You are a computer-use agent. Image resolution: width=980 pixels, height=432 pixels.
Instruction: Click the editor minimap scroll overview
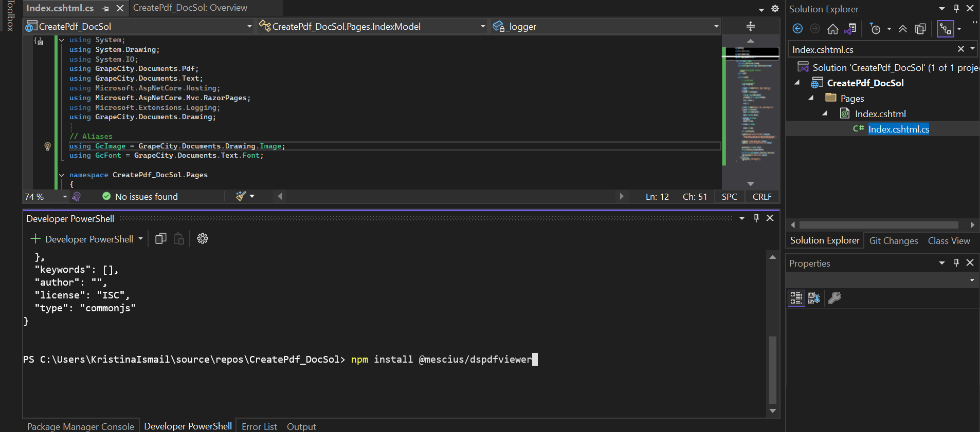click(751, 105)
